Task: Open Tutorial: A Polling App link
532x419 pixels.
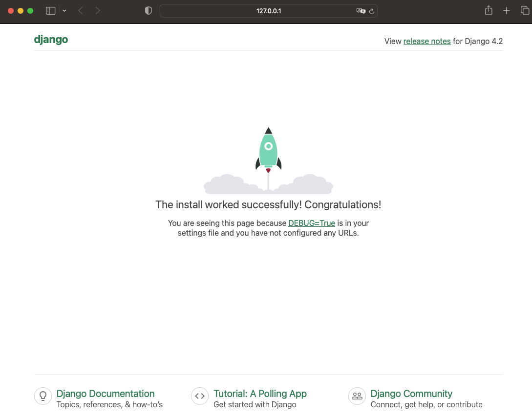Action: (x=260, y=394)
